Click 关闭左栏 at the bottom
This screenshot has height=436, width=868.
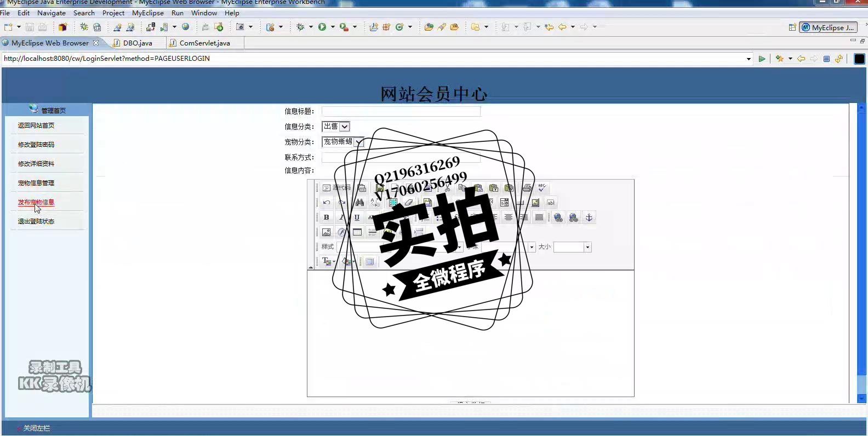[36, 428]
